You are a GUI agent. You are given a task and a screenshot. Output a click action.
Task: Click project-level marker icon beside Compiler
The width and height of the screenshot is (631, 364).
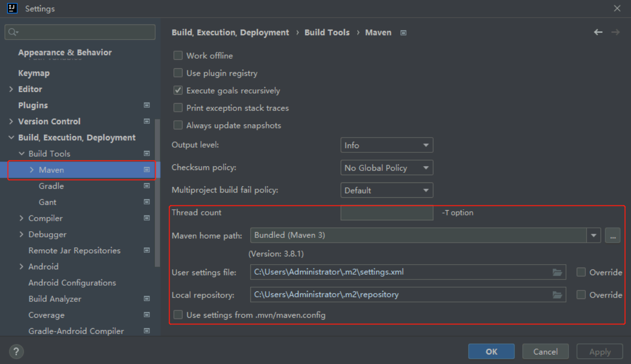point(147,218)
